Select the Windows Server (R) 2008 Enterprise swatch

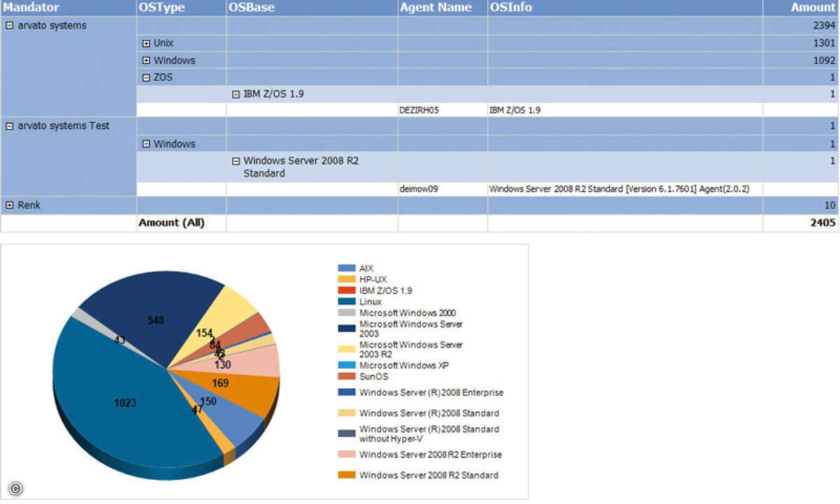coord(346,393)
